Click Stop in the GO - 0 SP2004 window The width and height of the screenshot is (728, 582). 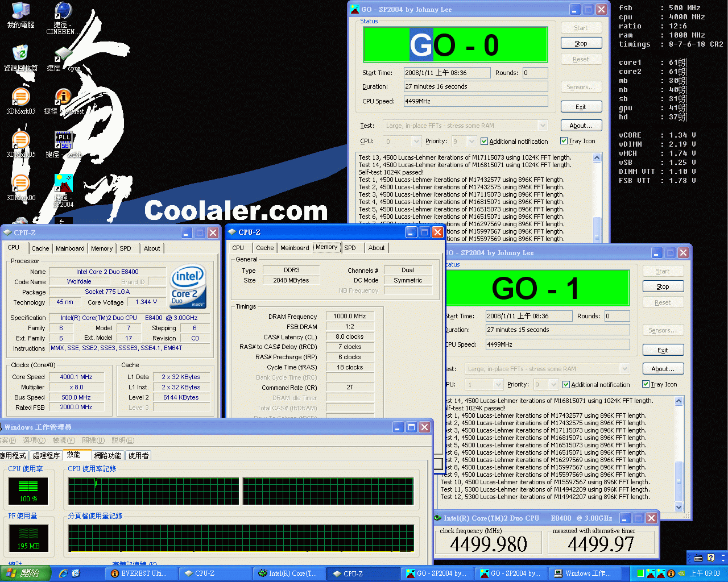point(581,43)
